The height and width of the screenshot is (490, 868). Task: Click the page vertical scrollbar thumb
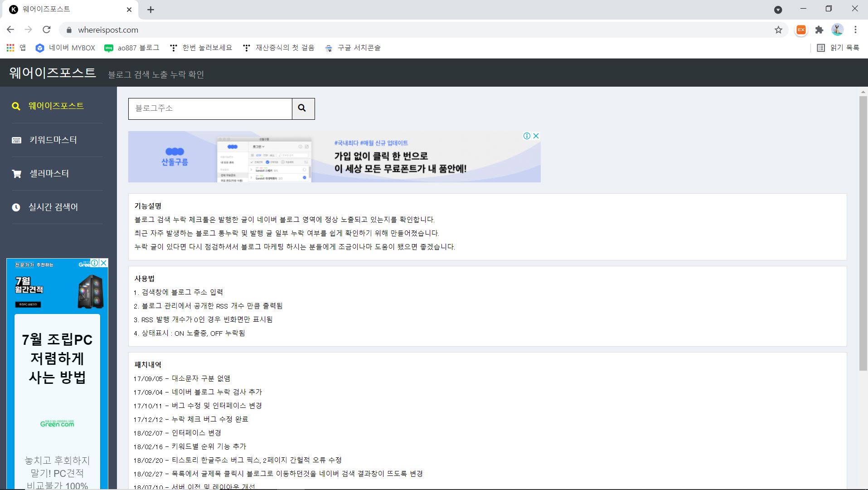(863, 234)
